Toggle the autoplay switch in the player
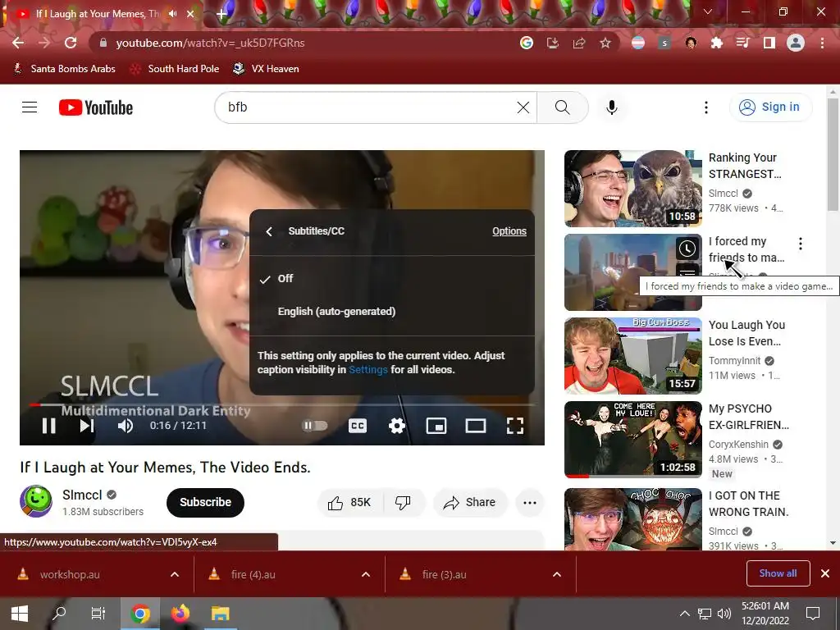 point(315,426)
